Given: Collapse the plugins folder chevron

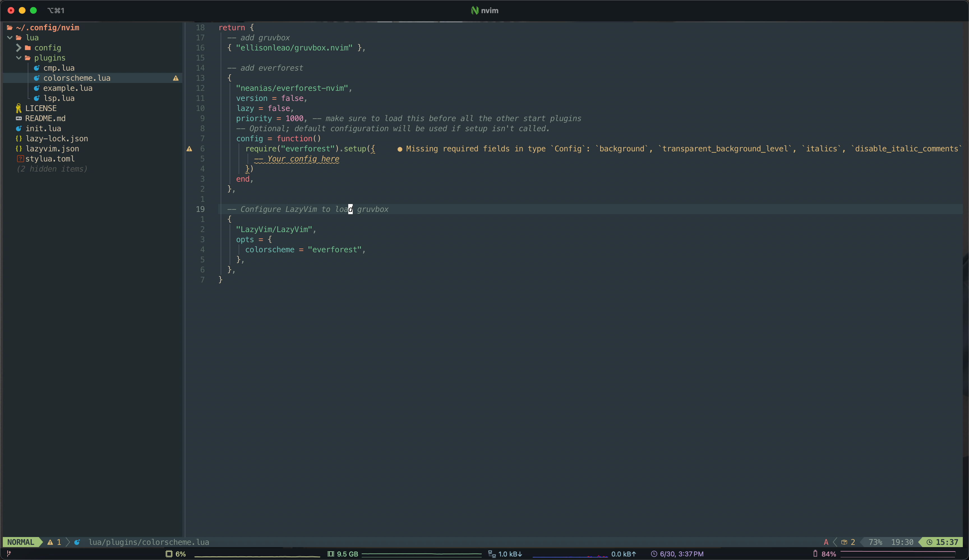Looking at the screenshot, I should (x=19, y=58).
